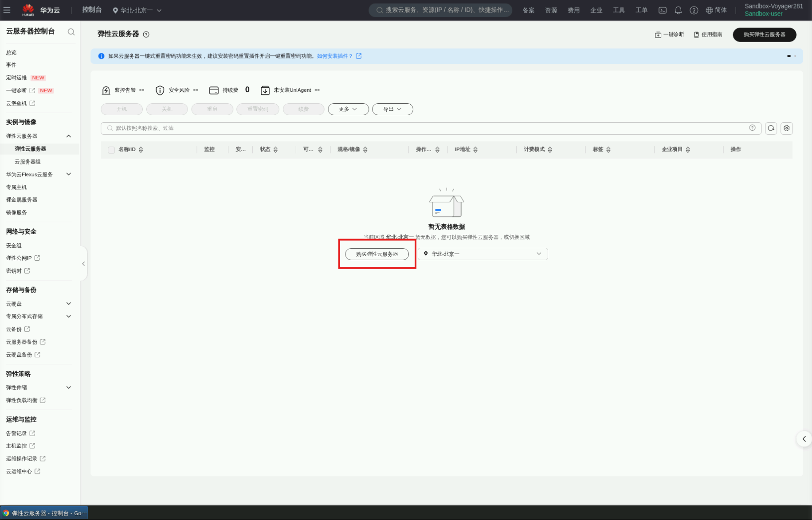812x520 pixels.
Task: Open the table settings gear icon
Action: click(786, 128)
